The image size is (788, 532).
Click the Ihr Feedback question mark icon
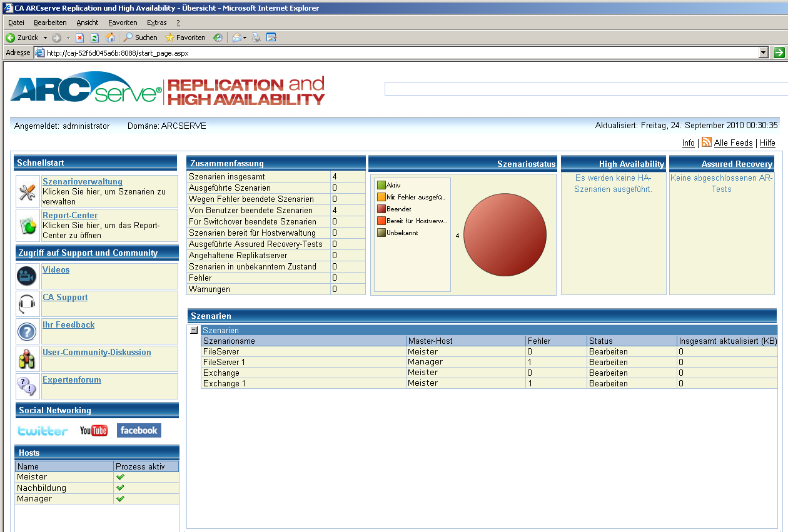[x=27, y=331]
